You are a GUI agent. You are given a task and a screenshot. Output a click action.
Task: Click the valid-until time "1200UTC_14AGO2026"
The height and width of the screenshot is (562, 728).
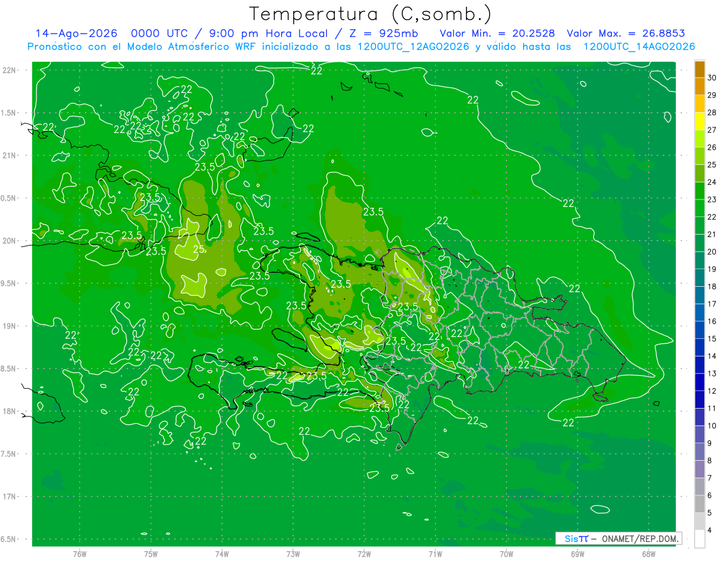coord(639,47)
